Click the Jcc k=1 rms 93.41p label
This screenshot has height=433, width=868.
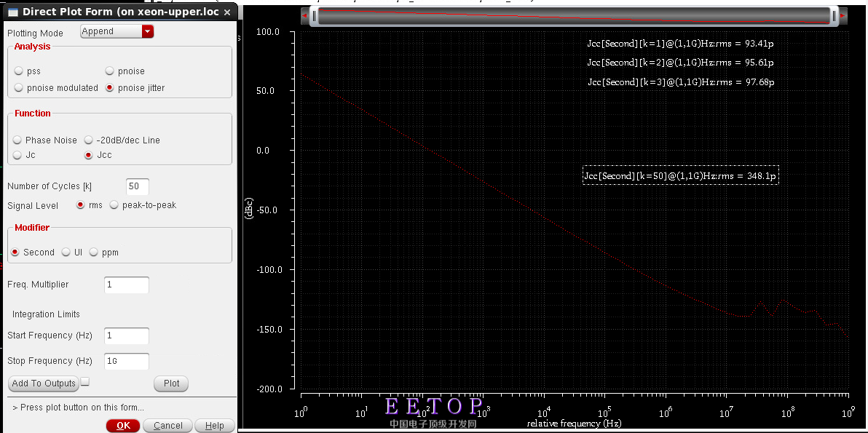680,43
